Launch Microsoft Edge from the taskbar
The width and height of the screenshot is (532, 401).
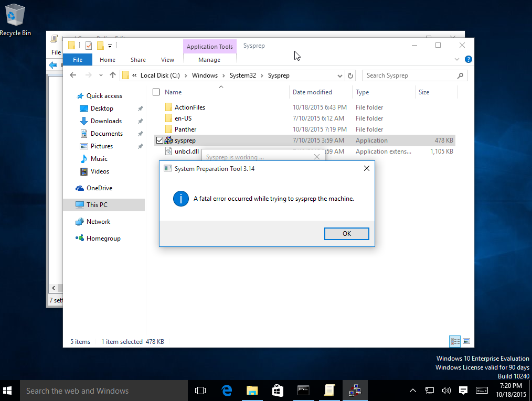click(226, 391)
